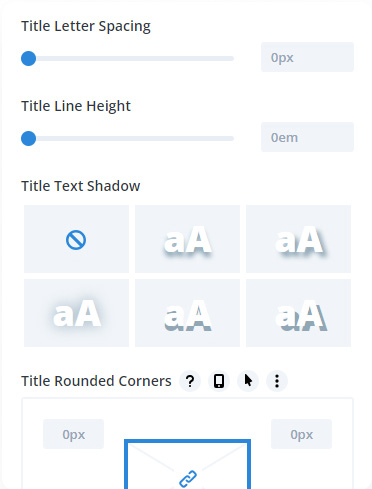Click the rounded corners preview box
372x489 pixels.
click(187, 464)
